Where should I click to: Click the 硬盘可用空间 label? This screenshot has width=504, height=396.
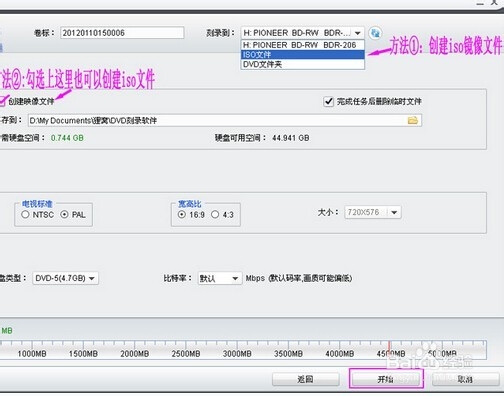240,138
